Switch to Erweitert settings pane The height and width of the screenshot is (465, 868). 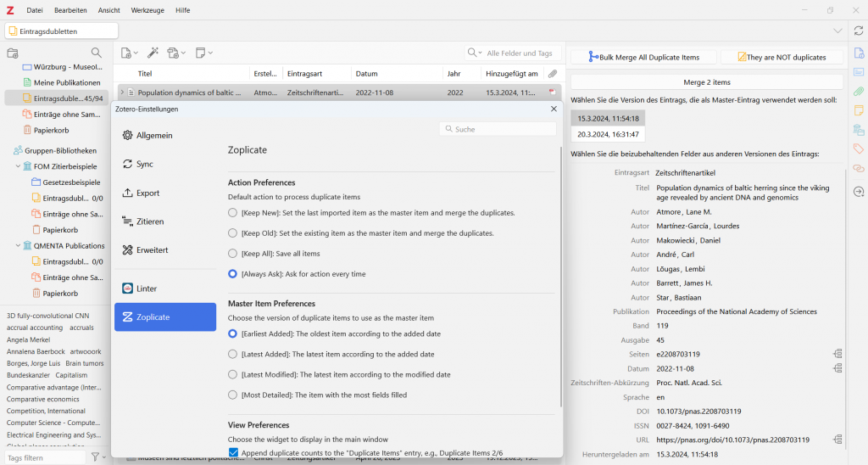click(x=165, y=250)
